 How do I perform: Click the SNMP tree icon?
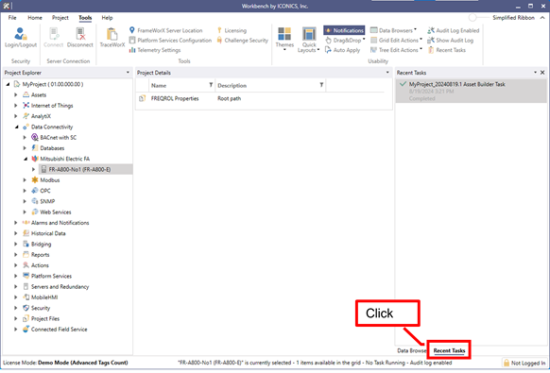coord(35,201)
